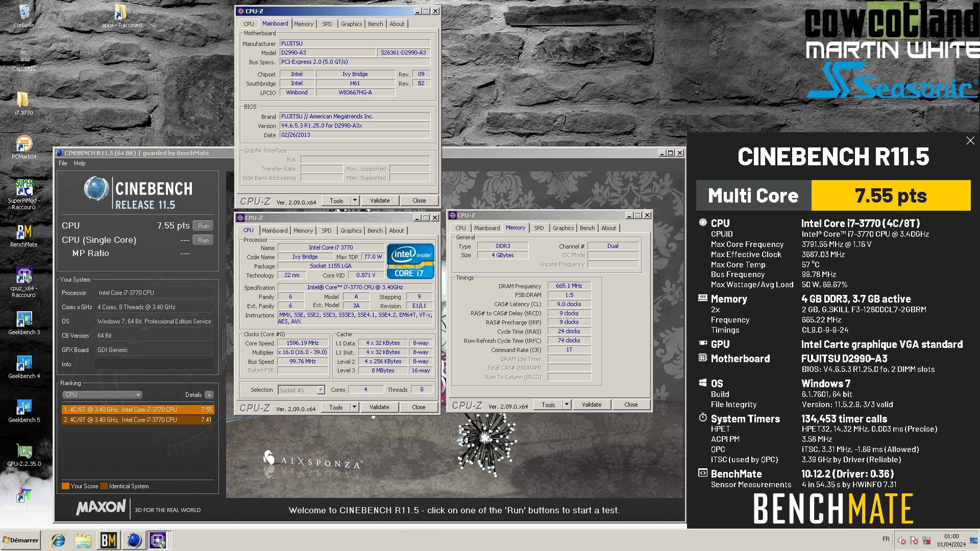Click the Identical System legend swatch
The width and height of the screenshot is (980, 551).
click(104, 486)
